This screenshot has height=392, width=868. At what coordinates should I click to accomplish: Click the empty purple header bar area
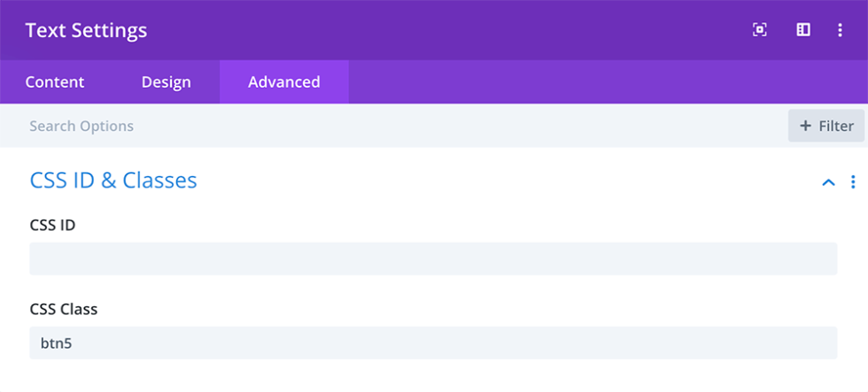[443, 30]
